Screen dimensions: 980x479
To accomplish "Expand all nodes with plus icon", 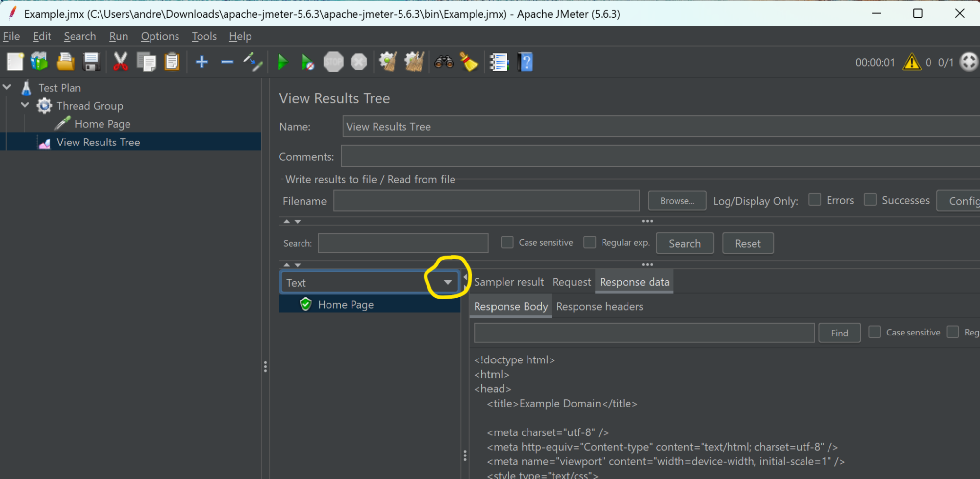I will coord(201,62).
